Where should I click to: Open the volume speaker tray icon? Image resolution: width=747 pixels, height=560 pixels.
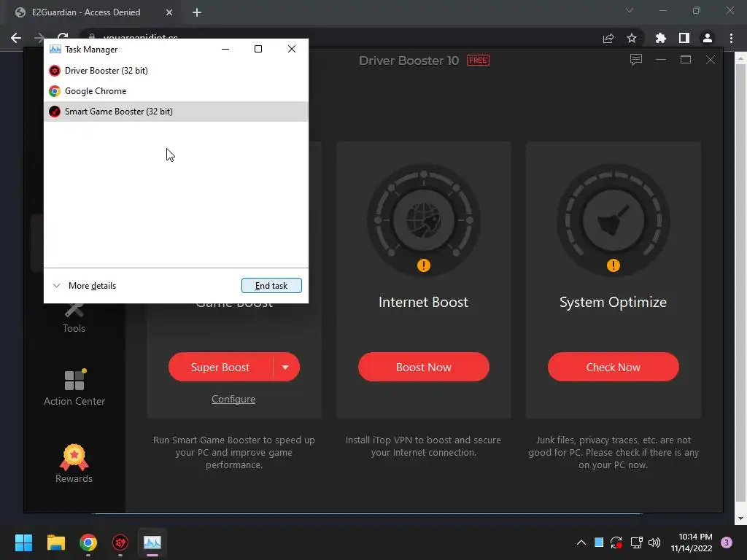click(654, 542)
